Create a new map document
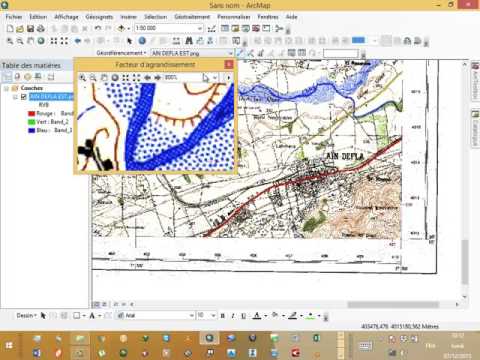 click(x=10, y=29)
